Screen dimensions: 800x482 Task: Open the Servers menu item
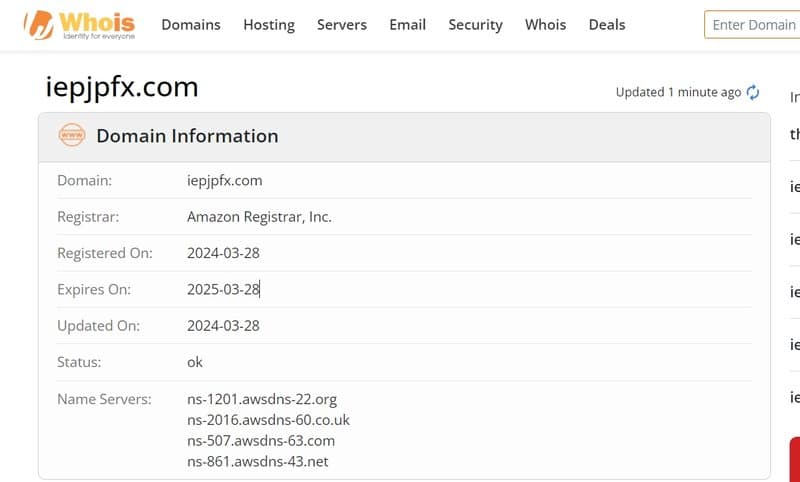tap(342, 24)
